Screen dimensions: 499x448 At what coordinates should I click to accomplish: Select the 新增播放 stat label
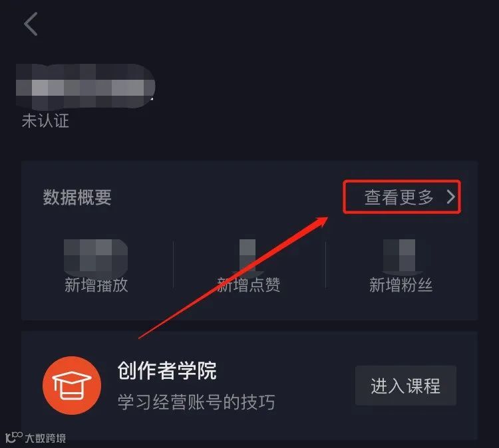point(96,285)
